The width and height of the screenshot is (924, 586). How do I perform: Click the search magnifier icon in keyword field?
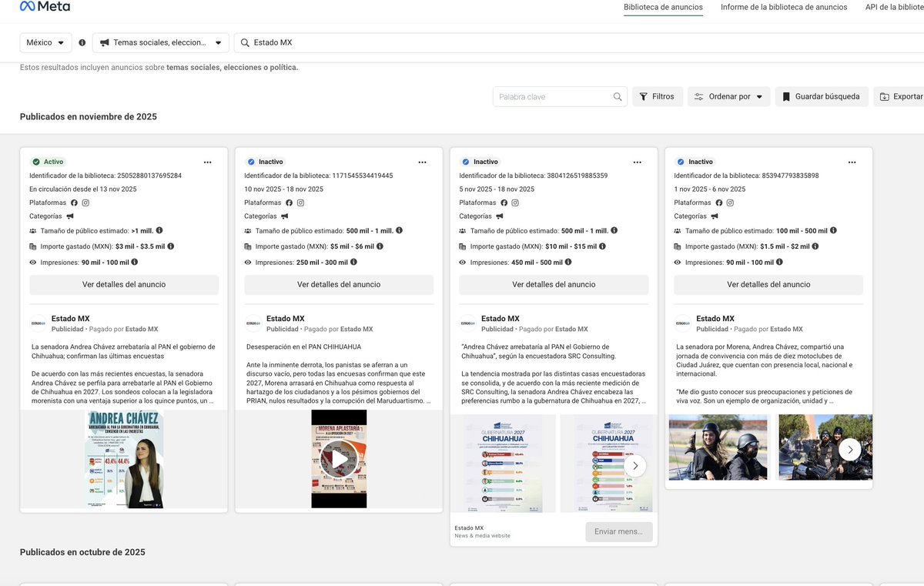point(618,97)
